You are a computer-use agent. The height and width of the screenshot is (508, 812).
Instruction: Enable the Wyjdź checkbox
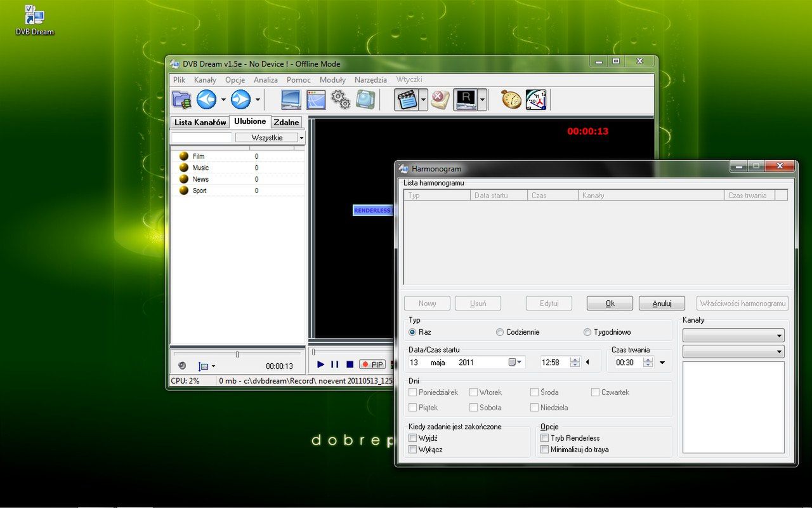[x=413, y=438]
